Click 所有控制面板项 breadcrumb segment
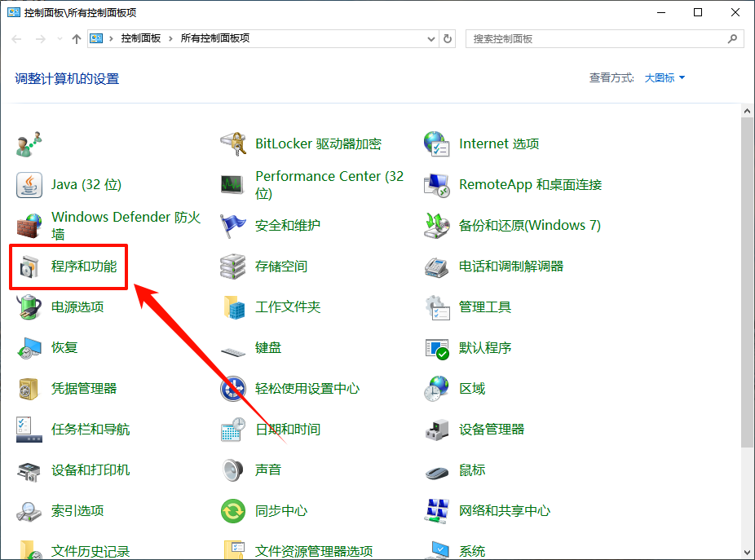 [x=214, y=38]
